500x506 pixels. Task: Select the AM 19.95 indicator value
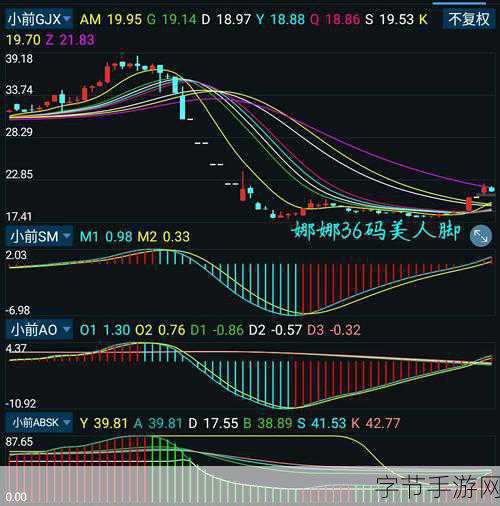click(111, 19)
